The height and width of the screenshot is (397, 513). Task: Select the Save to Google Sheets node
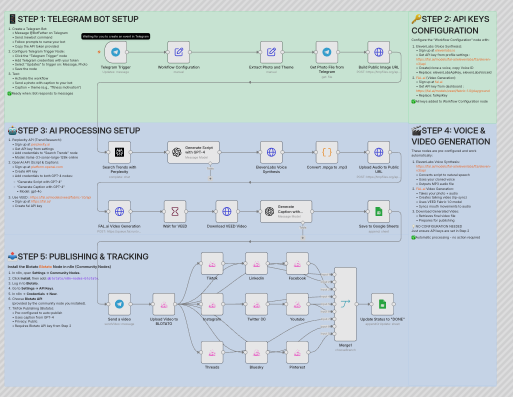379,211
